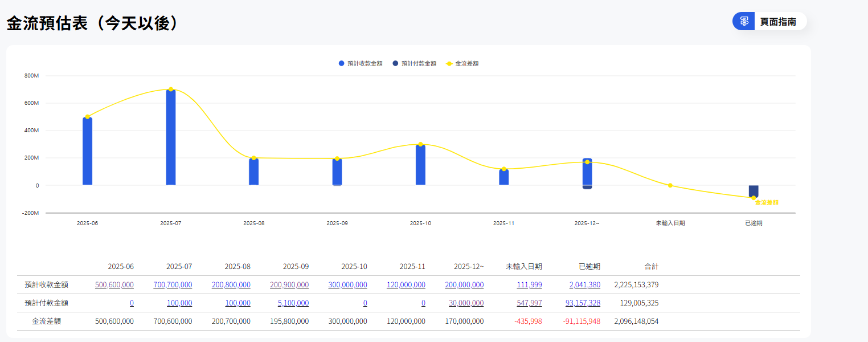
Task: Select difference value 195,800,000
Action: (289, 321)
